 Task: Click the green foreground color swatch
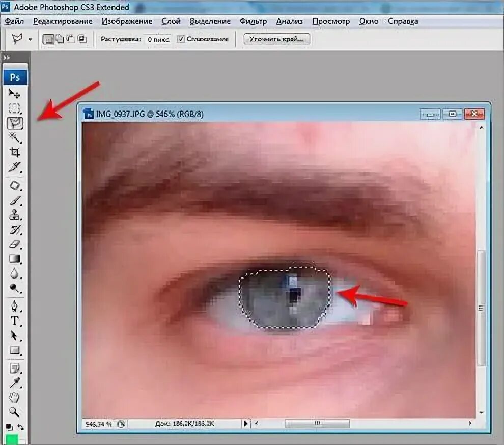(x=12, y=439)
